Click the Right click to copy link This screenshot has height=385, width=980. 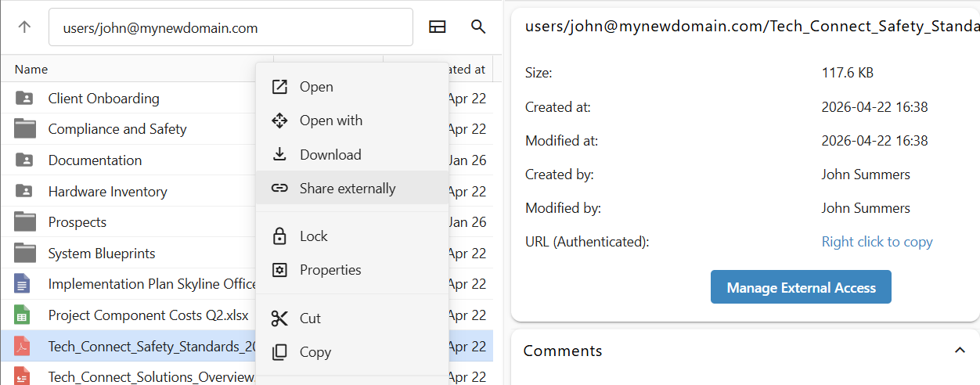point(877,242)
